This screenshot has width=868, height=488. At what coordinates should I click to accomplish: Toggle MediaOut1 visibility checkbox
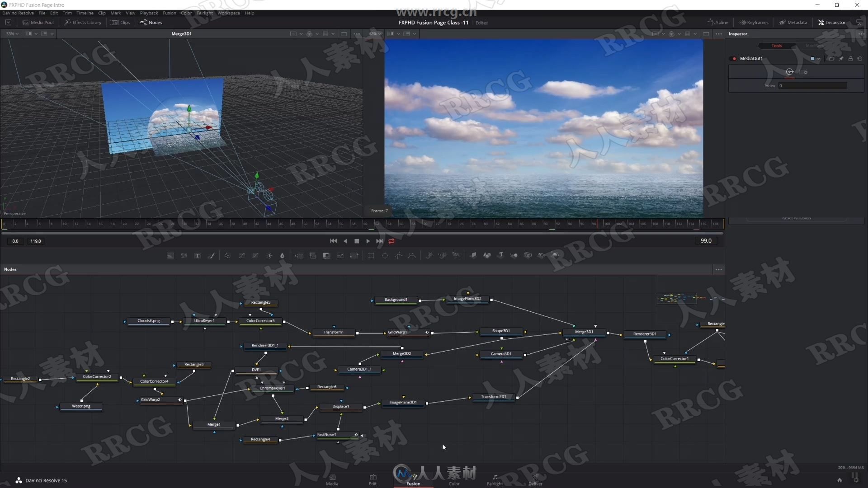click(x=735, y=58)
